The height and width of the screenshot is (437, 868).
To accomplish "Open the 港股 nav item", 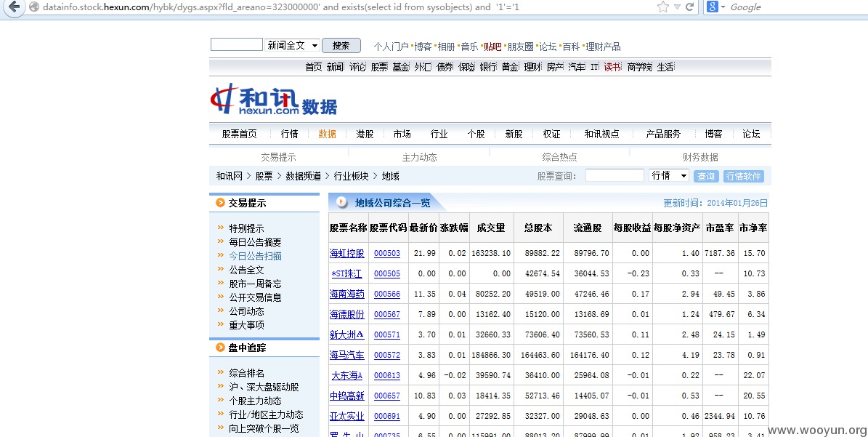I will tap(365, 134).
